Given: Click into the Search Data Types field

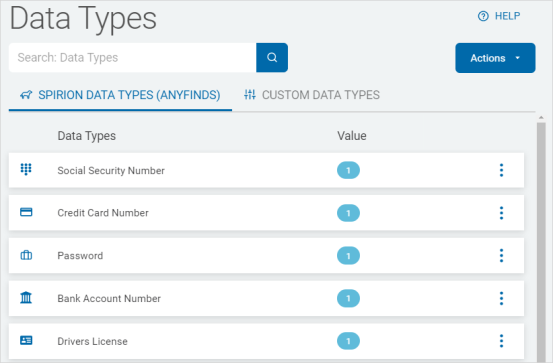Looking at the screenshot, I should 133,58.
